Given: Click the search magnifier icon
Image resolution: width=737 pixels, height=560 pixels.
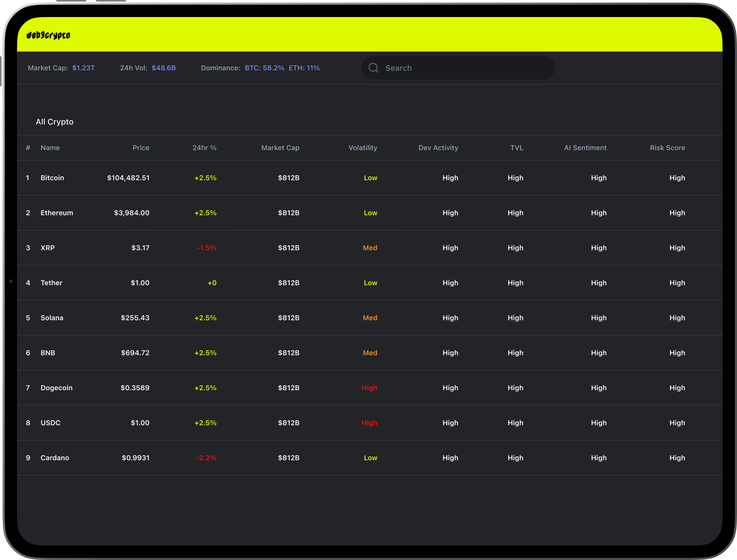Looking at the screenshot, I should (x=373, y=68).
